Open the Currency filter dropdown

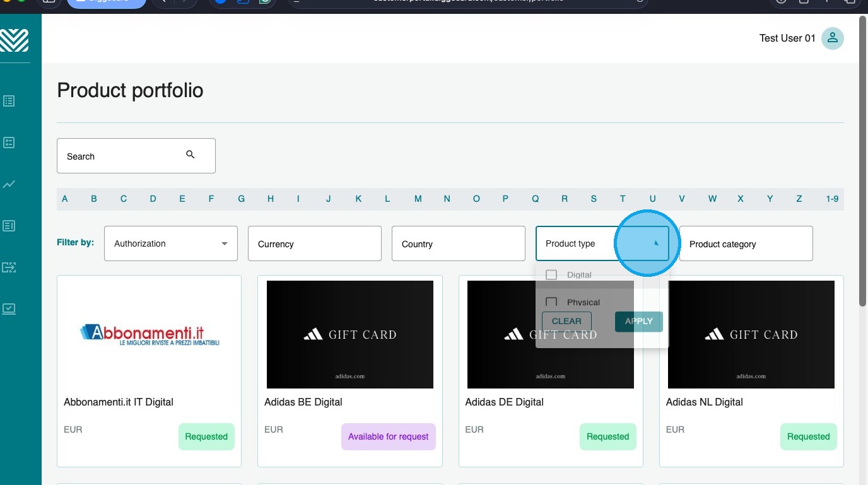click(x=315, y=243)
